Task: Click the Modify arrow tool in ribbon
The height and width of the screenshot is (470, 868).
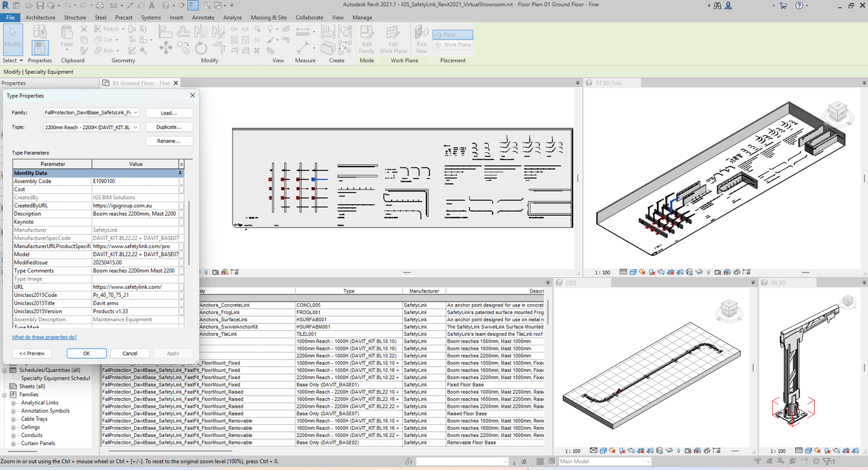Action: click(x=13, y=36)
